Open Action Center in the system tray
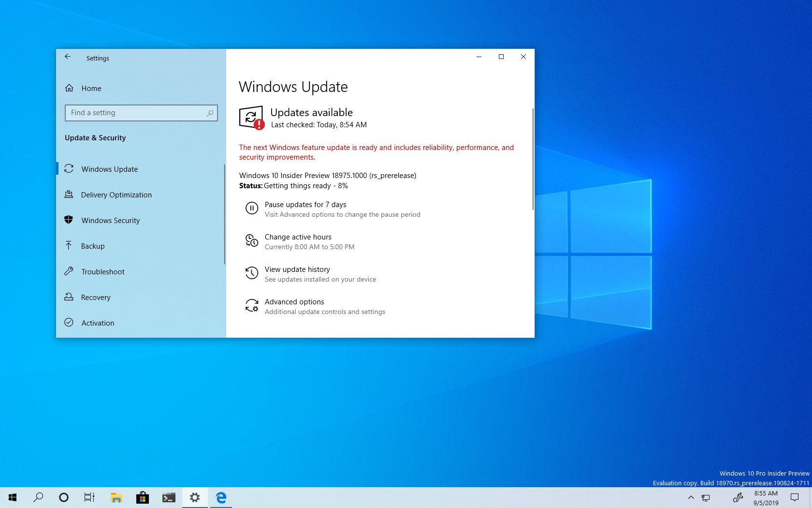Screen dimensions: 812x508 pos(796,497)
